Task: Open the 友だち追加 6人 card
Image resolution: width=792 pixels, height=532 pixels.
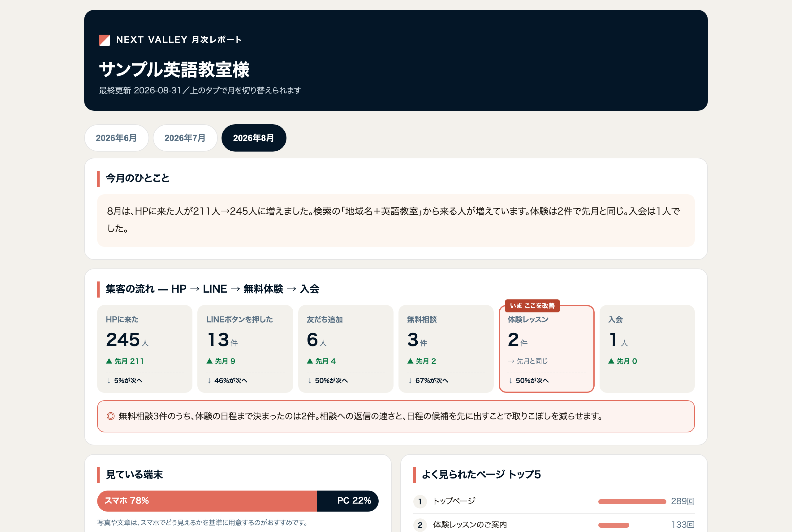Action: tap(346, 349)
